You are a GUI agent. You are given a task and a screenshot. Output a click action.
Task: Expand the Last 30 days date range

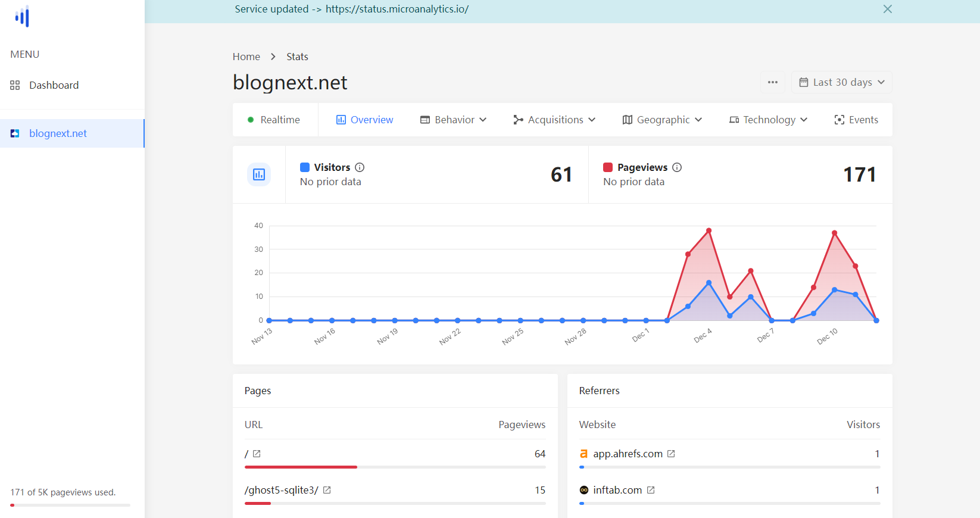(841, 82)
